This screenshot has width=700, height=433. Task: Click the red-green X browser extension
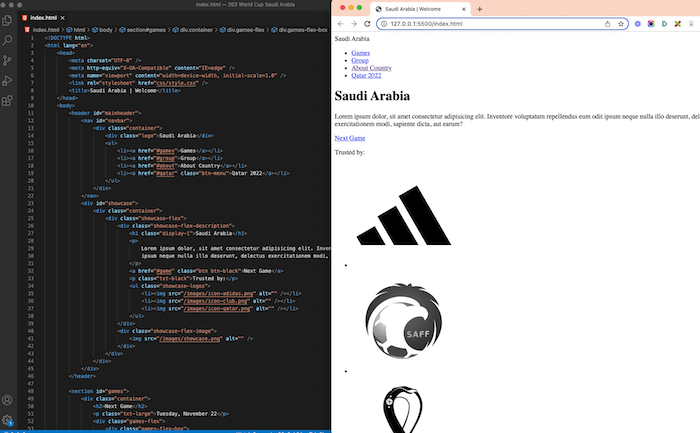(678, 24)
